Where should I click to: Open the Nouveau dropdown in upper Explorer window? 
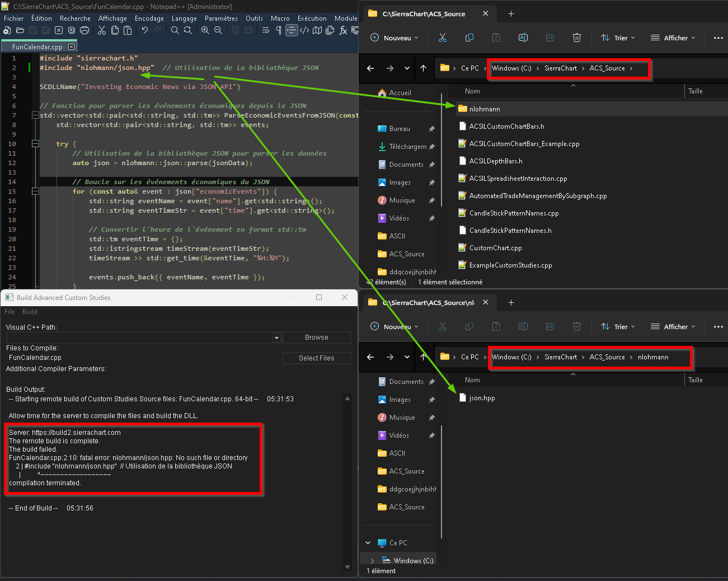point(394,38)
